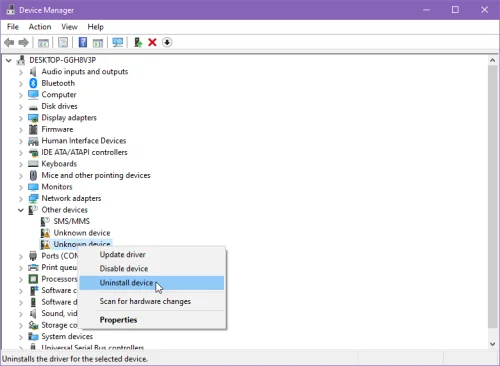Image resolution: width=500 pixels, height=366 pixels.
Task: Click the Ports category icon
Action: [33, 256]
